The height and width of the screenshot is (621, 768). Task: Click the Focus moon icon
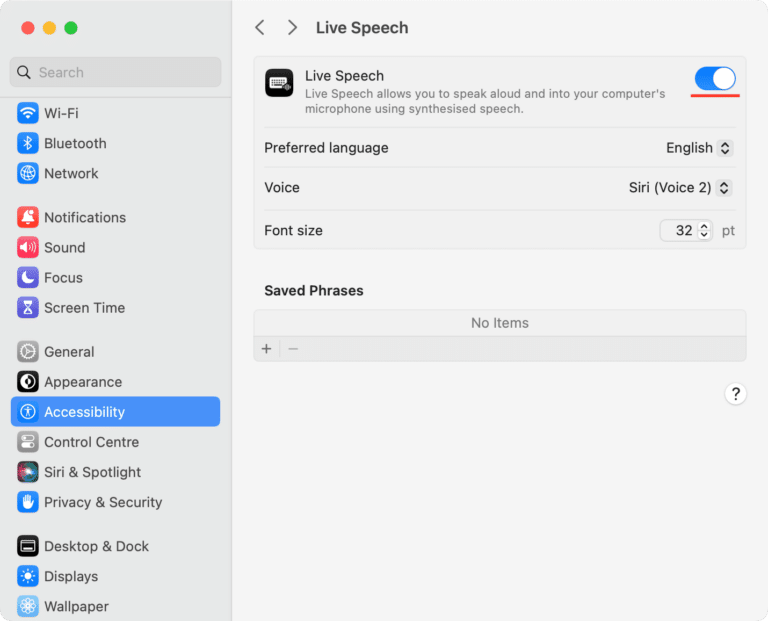pos(28,277)
